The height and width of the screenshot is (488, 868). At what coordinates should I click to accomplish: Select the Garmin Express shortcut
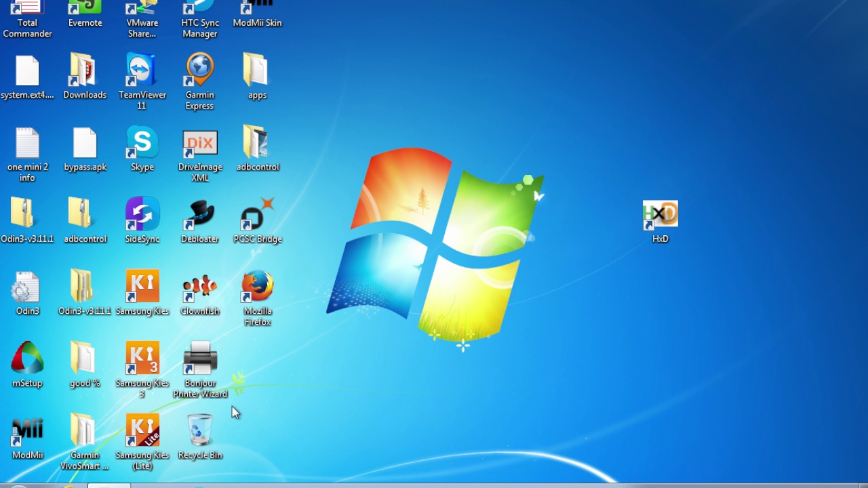tap(200, 82)
